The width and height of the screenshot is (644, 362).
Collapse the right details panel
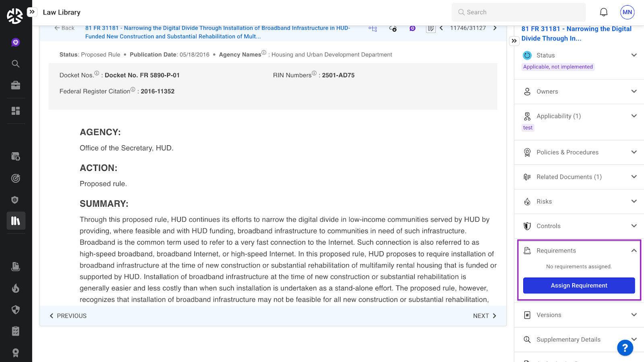coord(514,41)
